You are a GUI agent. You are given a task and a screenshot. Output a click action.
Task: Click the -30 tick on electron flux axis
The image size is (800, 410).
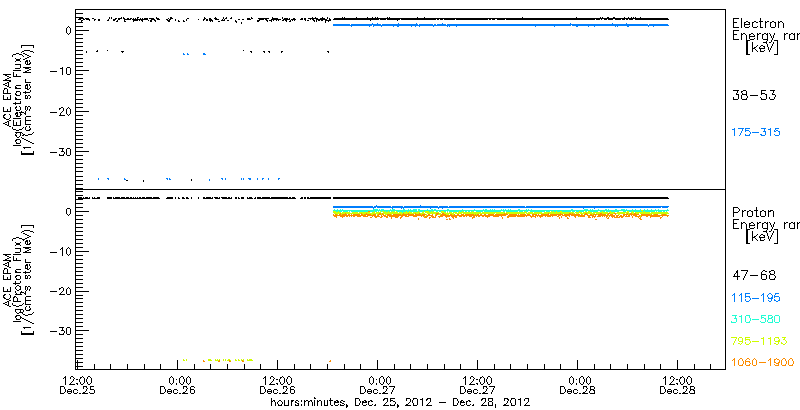coord(60,152)
